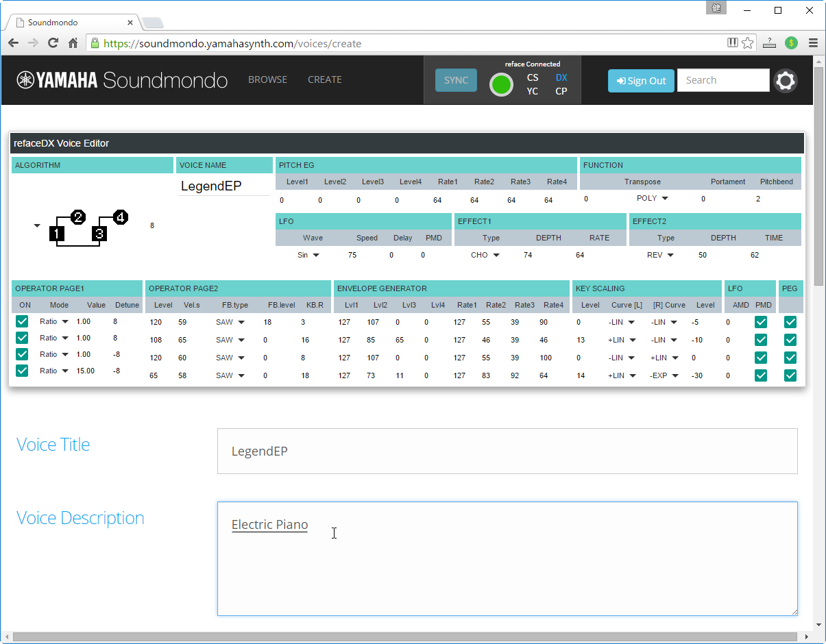Click the MIDI keyboard icon in address bar
This screenshot has height=644, width=826.
pos(733,42)
